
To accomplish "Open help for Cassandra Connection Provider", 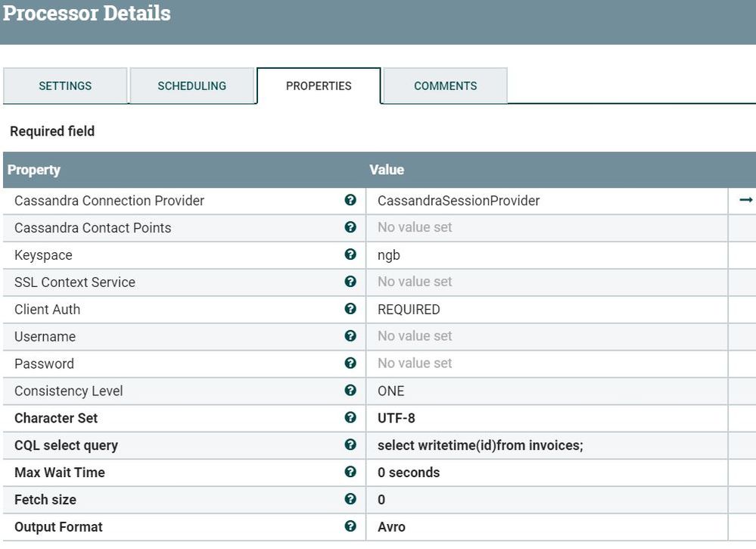I will (350, 200).
